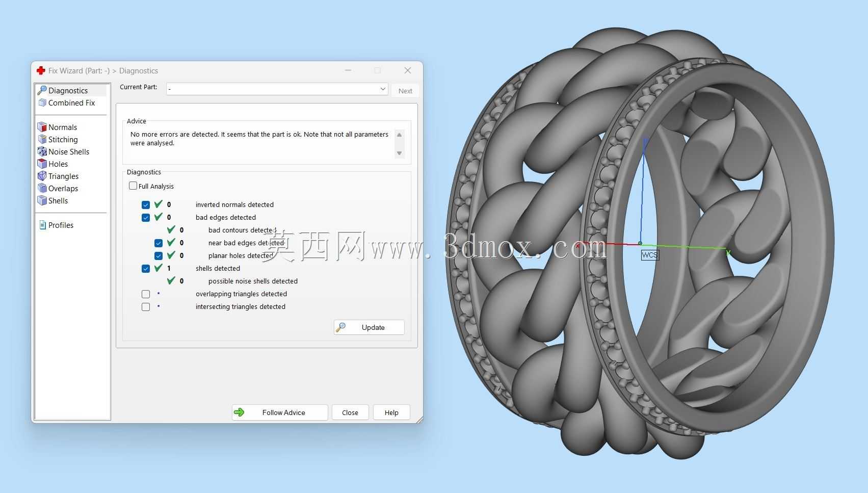Click the Holes icon in sidebar
868x493 pixels.
[42, 164]
